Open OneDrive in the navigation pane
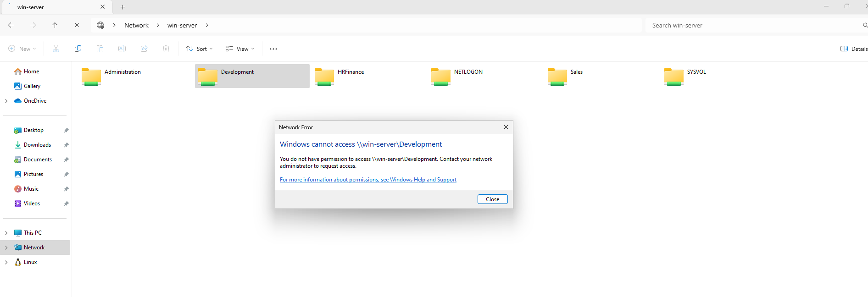Screen dimensions: 868x297 35,101
